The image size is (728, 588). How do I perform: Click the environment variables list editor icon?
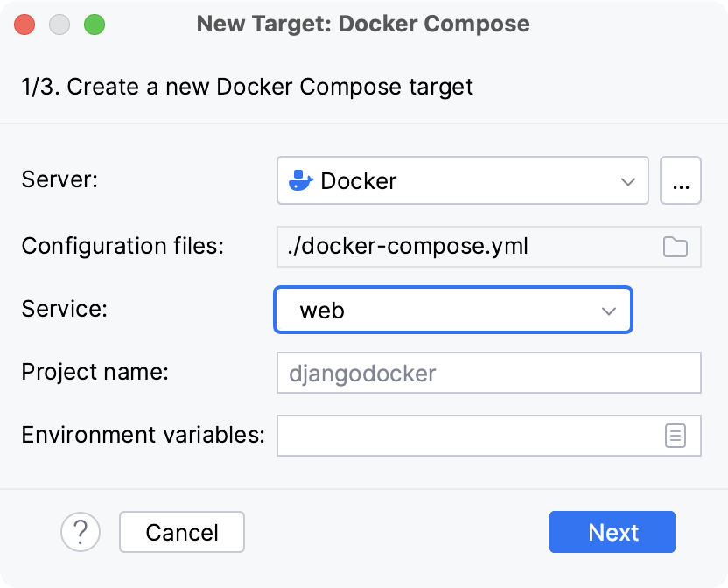click(x=675, y=436)
